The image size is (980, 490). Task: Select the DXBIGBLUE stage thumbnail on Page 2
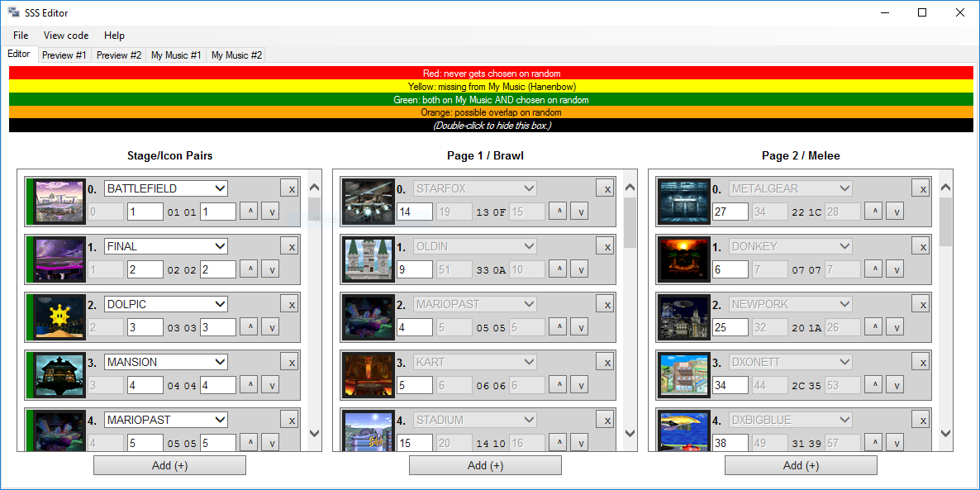(x=684, y=431)
